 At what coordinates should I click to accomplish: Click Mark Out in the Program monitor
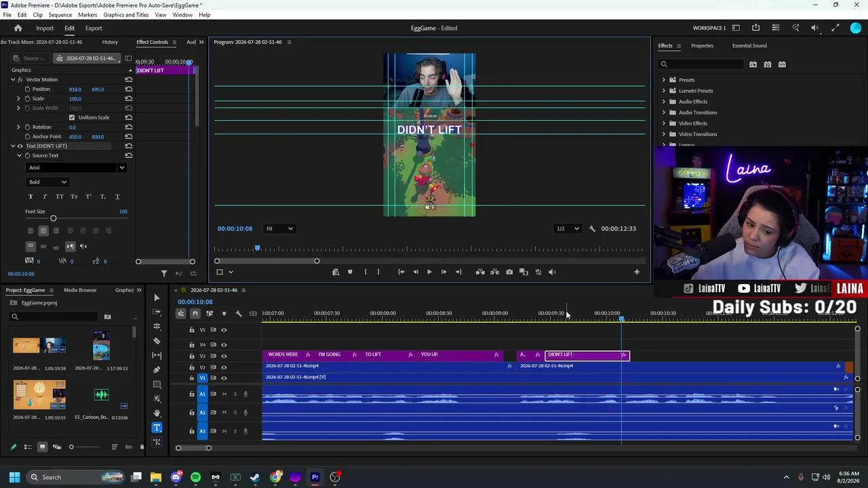(378, 272)
